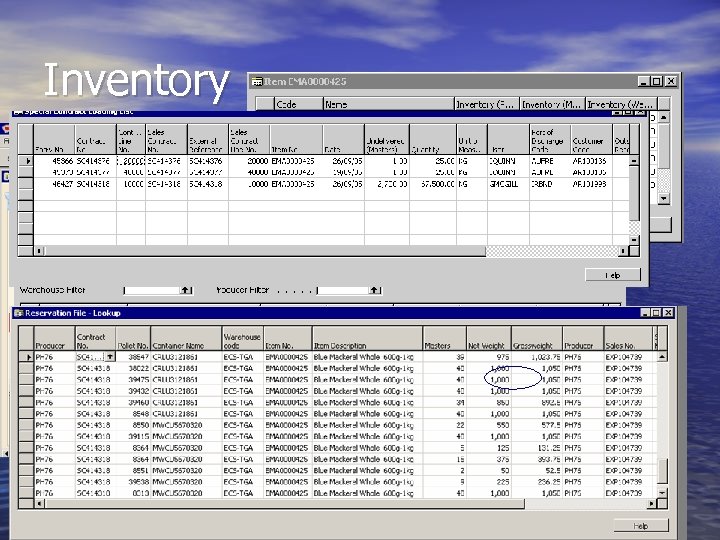The image size is (720, 540).
Task: Select net weight 225 cell
Action: [x=489, y=482]
